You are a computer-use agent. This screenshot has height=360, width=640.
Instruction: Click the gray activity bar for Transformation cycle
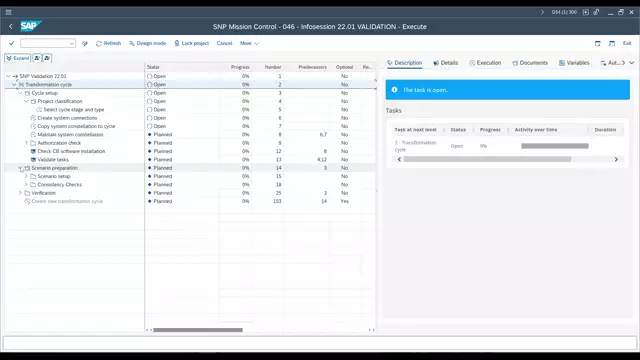pyautogui.click(x=555, y=146)
